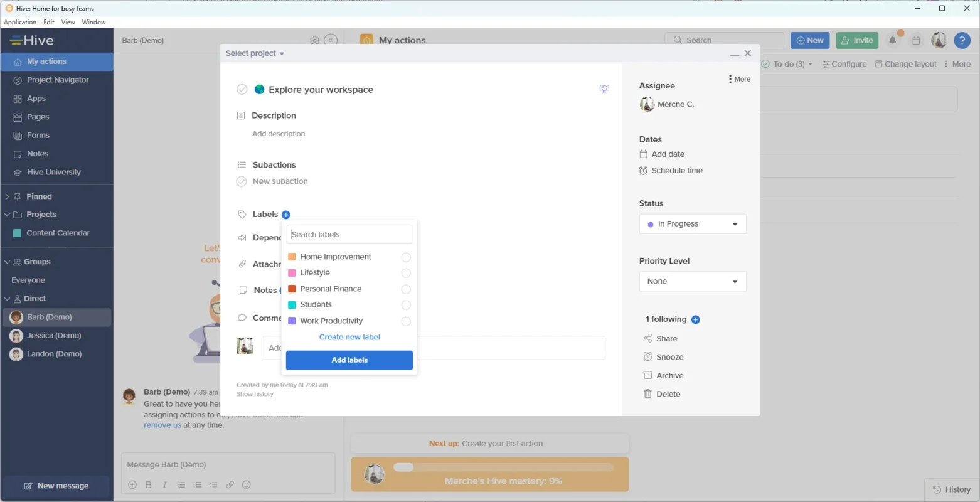Insert link in message toolbar
Screen dimensions: 980x502
click(x=230, y=484)
